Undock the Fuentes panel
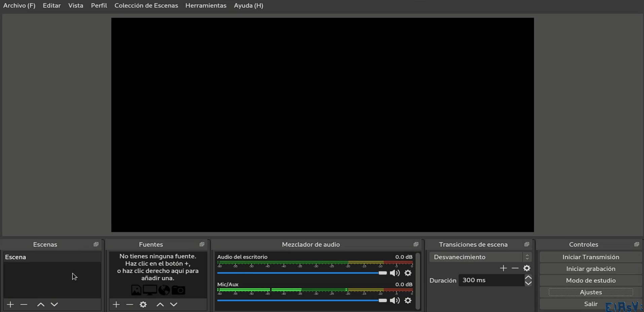The image size is (644, 312). (202, 244)
